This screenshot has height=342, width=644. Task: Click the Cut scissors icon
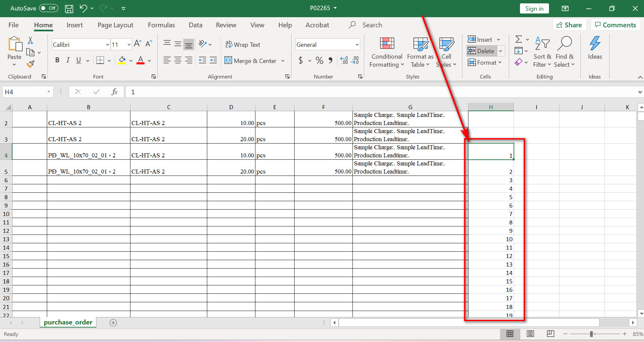click(x=30, y=40)
